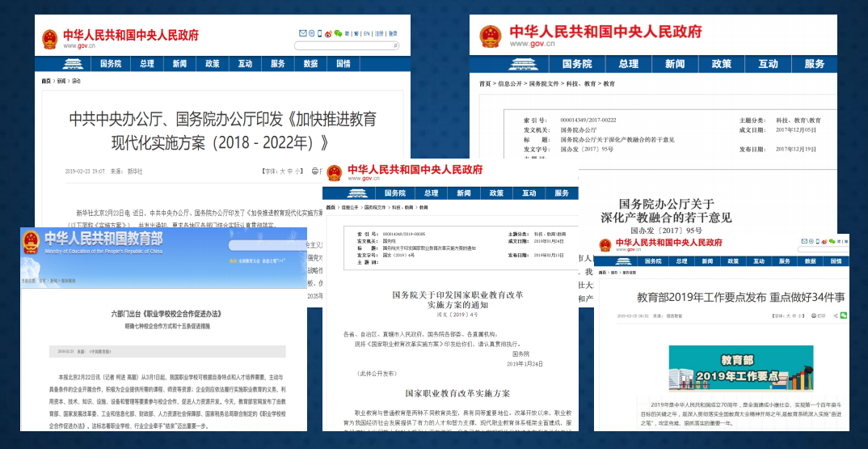This screenshot has height=449, width=868.
Task: Click the national emblem on the Ministry of Education page
Action: pyautogui.click(x=31, y=241)
